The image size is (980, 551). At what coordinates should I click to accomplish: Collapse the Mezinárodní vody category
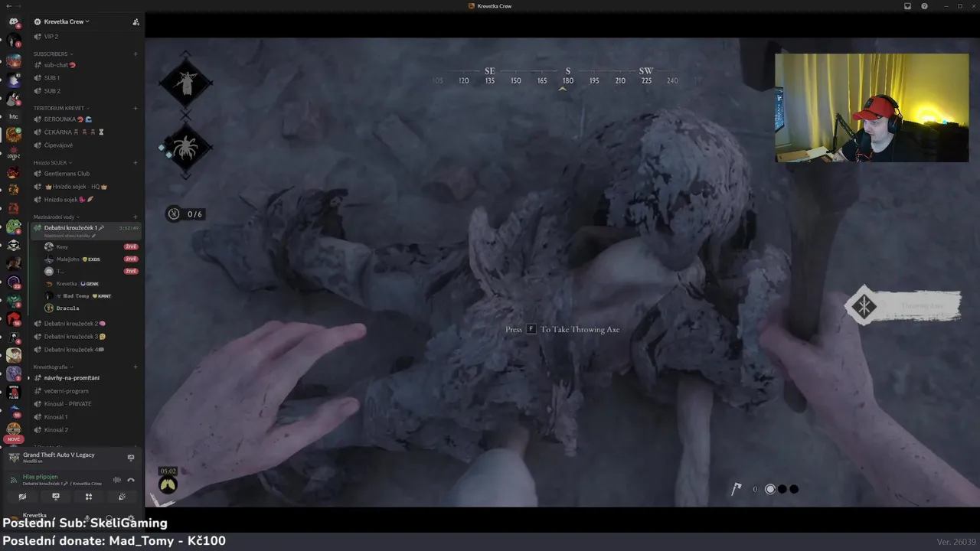57,217
